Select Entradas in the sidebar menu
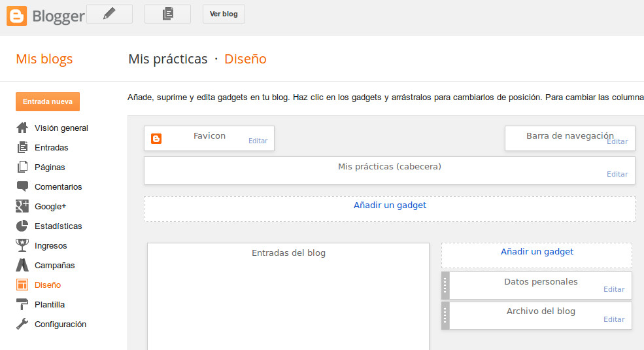This screenshot has height=350, width=644. coord(52,147)
